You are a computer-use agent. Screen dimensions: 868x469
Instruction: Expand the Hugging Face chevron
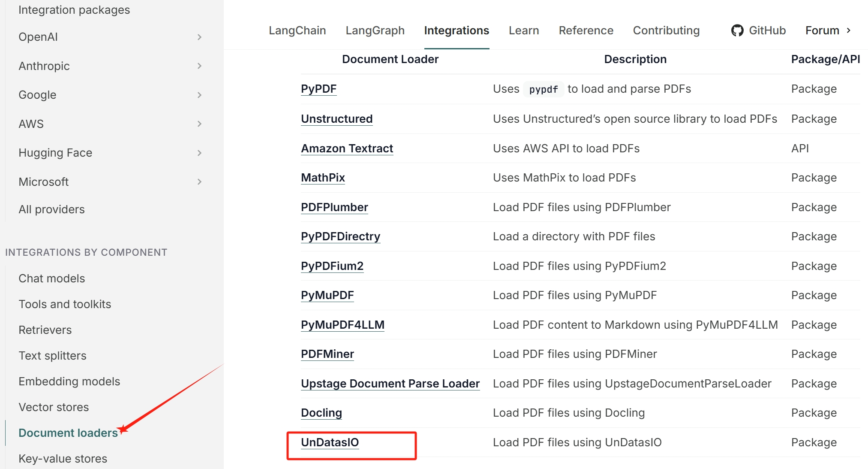199,153
